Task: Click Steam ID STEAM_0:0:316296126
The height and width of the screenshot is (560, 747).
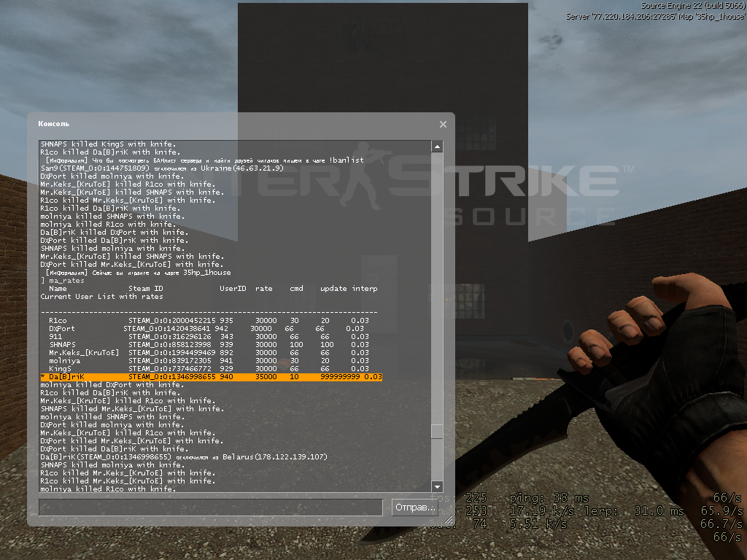Action: point(169,337)
